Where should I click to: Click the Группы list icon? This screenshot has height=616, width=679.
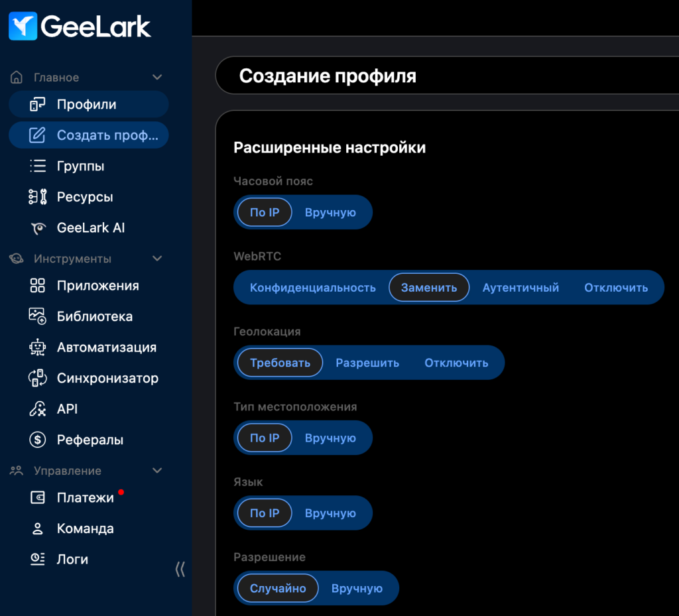coord(36,166)
